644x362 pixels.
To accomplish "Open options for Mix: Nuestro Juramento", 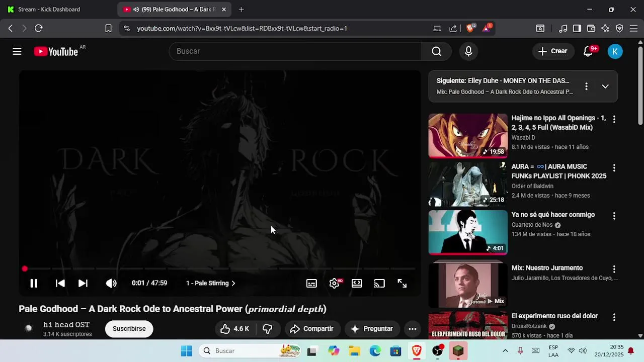I will [614, 269].
